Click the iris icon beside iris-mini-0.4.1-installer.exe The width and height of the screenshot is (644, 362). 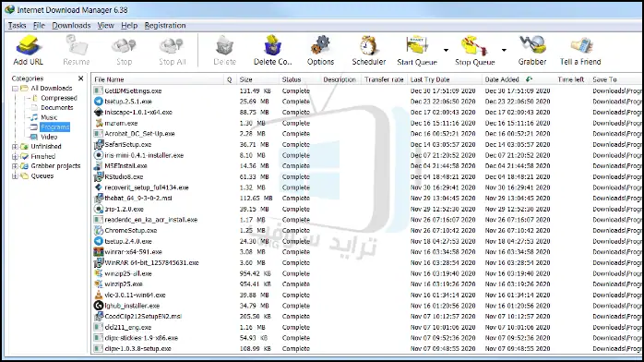[x=98, y=155]
